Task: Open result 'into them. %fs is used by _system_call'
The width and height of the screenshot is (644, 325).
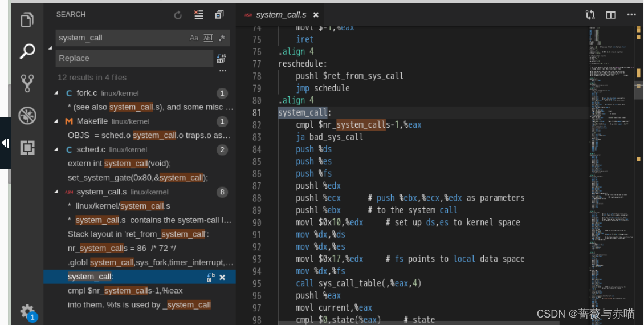Action: click(x=140, y=305)
